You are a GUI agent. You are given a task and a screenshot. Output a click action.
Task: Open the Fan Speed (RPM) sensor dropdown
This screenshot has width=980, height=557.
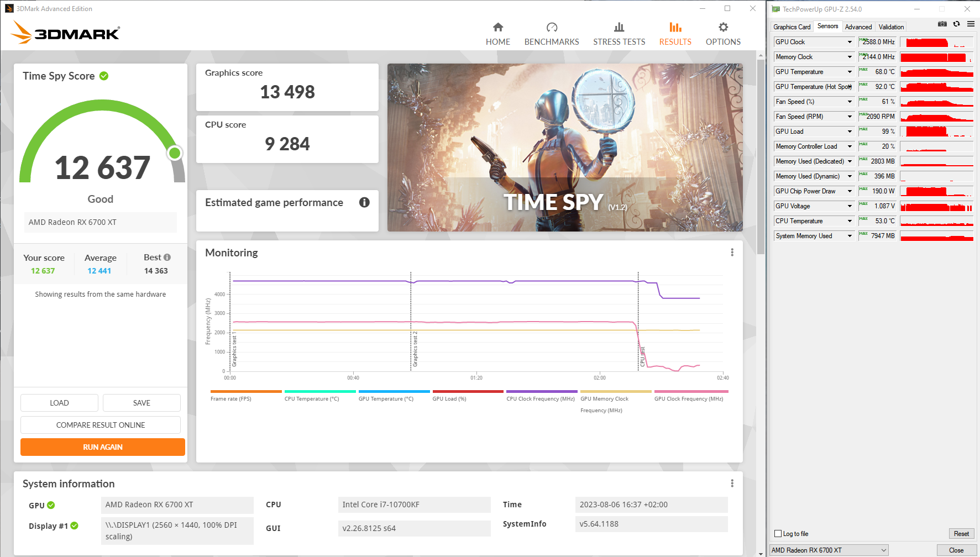[850, 117]
